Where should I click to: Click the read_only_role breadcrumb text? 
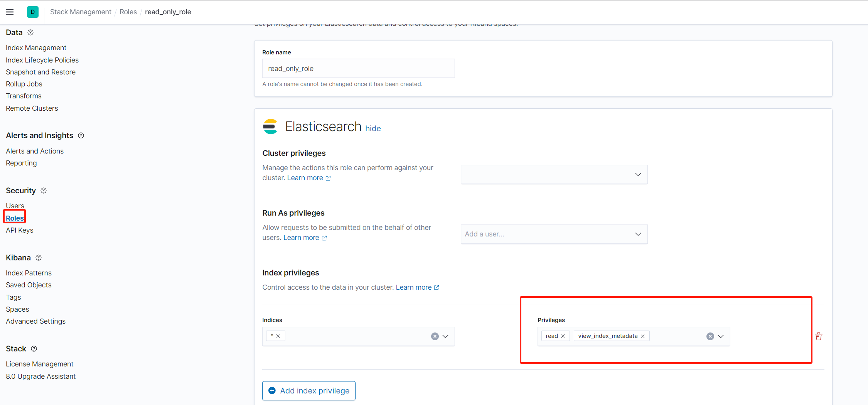pos(168,12)
